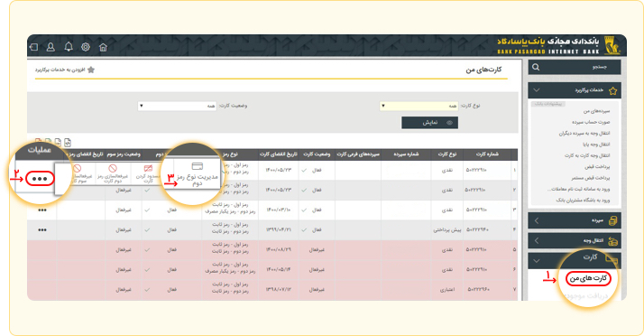Click the red PDF export icon above table
This screenshot has width=644, height=336.
[x=38, y=142]
